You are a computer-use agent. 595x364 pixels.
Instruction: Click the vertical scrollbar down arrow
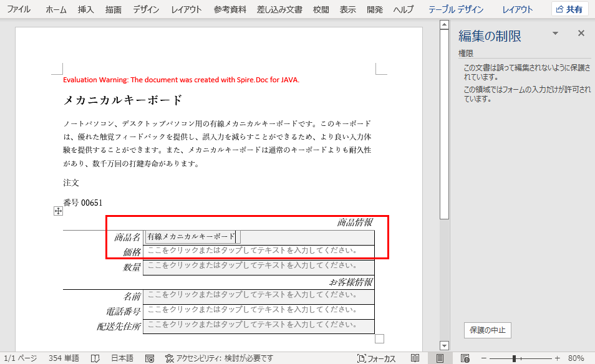coord(444,345)
